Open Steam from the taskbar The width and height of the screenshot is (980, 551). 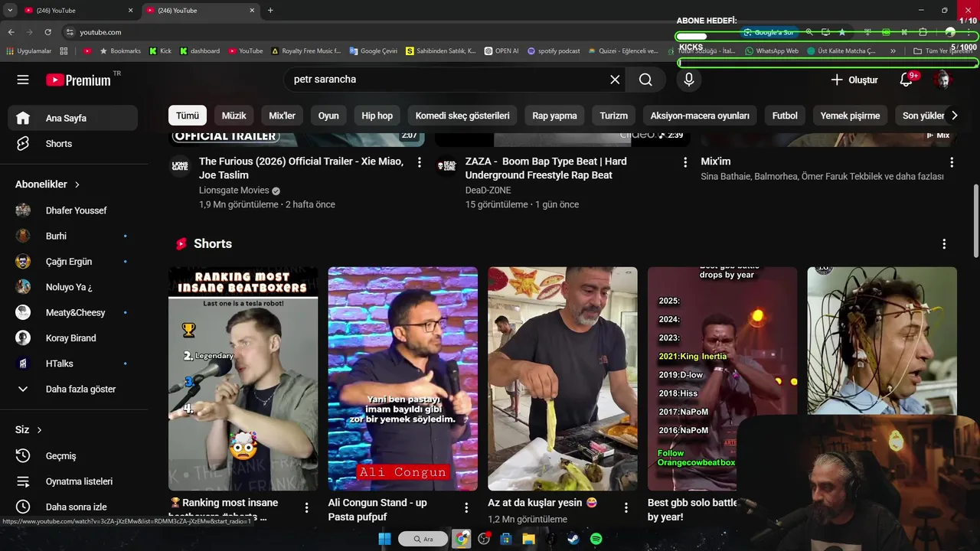pyautogui.click(x=573, y=539)
